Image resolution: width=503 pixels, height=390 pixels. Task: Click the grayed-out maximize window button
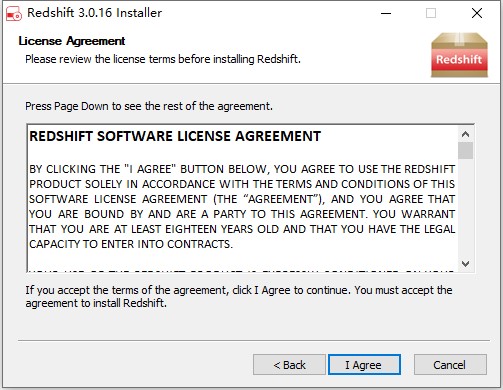coord(431,13)
